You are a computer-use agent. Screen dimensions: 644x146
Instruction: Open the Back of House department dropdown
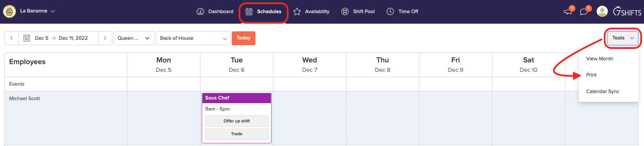193,38
